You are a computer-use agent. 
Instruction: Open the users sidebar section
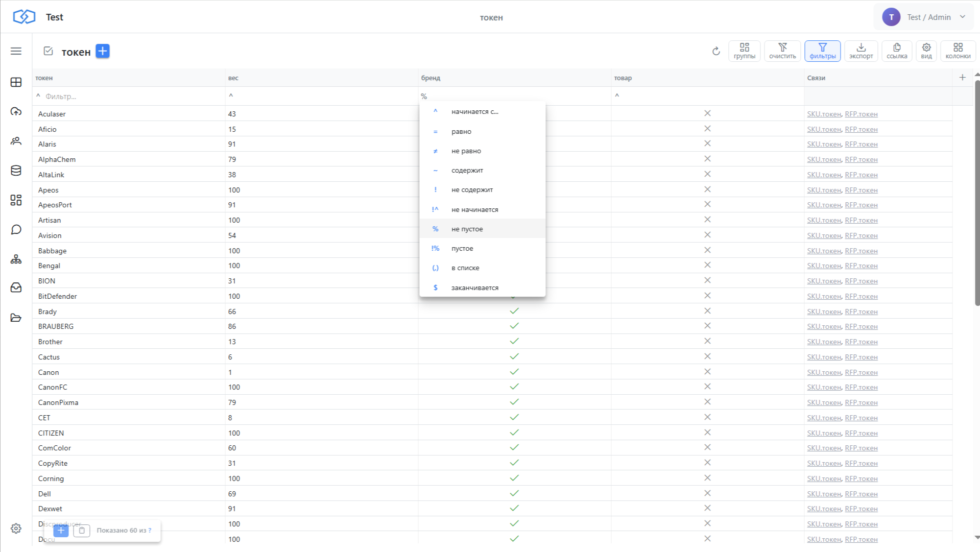pyautogui.click(x=16, y=141)
